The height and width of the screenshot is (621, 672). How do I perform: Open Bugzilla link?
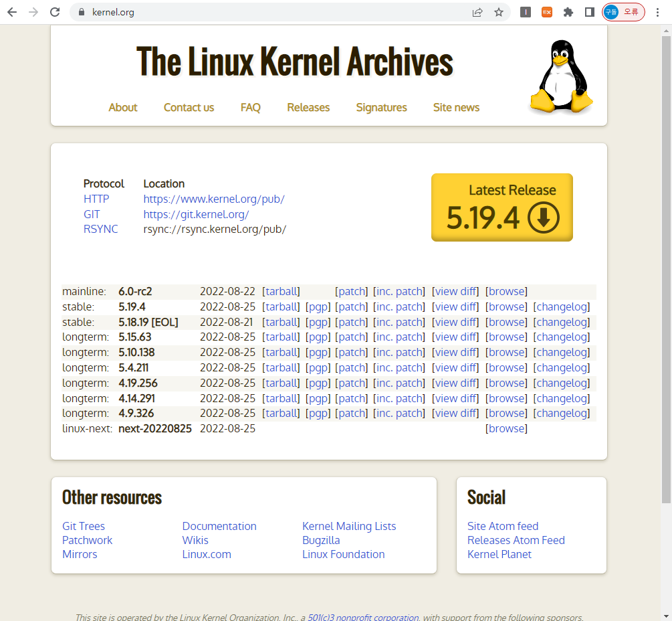[321, 541]
